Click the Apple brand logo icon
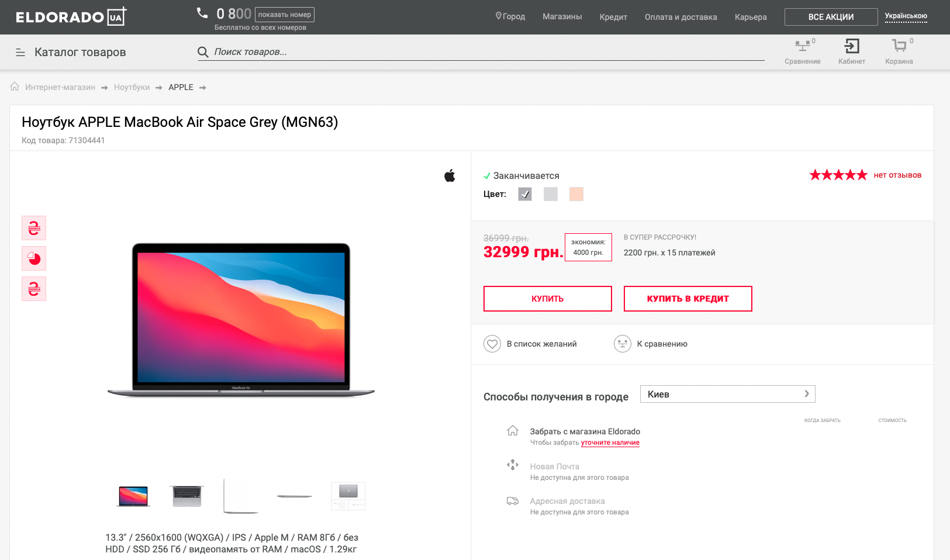 pyautogui.click(x=450, y=175)
